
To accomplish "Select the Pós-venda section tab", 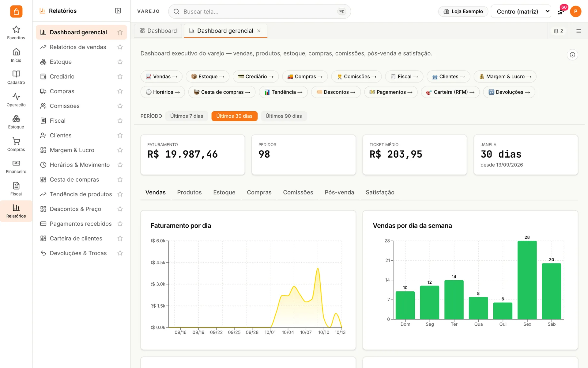I will [x=339, y=192].
